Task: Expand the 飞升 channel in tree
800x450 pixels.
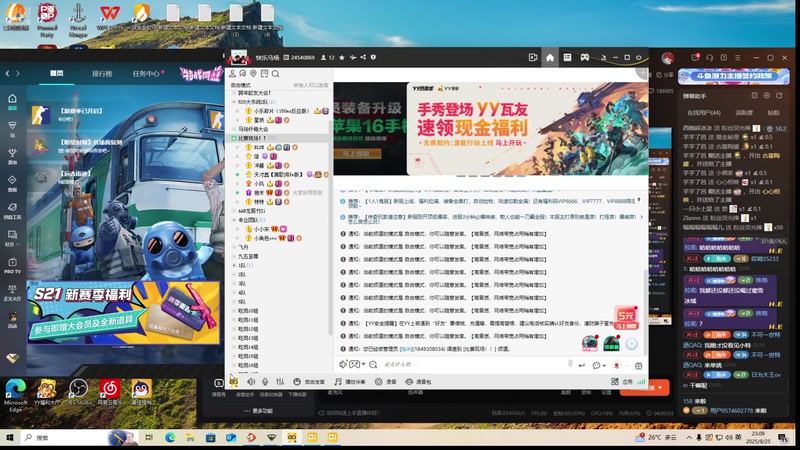Action: coord(234,247)
